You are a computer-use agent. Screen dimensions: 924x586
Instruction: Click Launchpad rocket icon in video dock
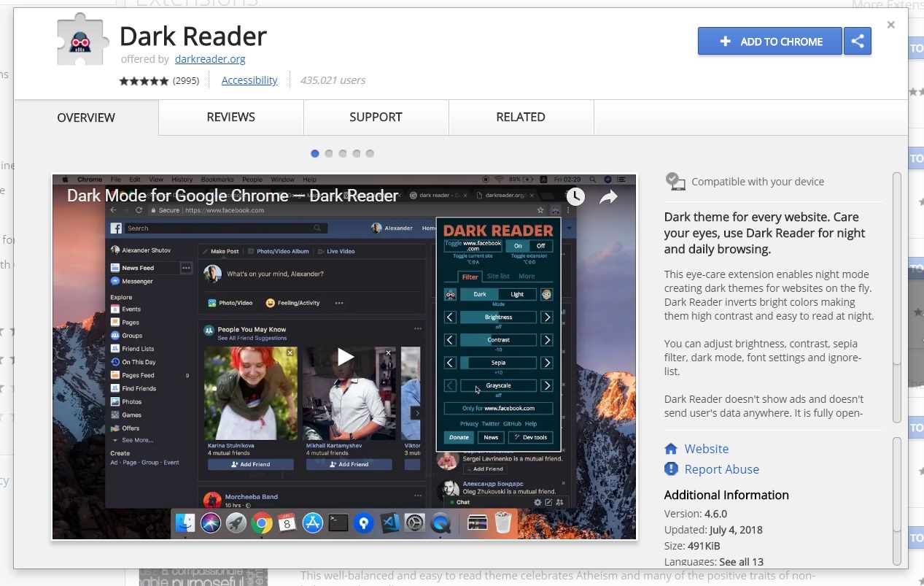[x=236, y=523]
